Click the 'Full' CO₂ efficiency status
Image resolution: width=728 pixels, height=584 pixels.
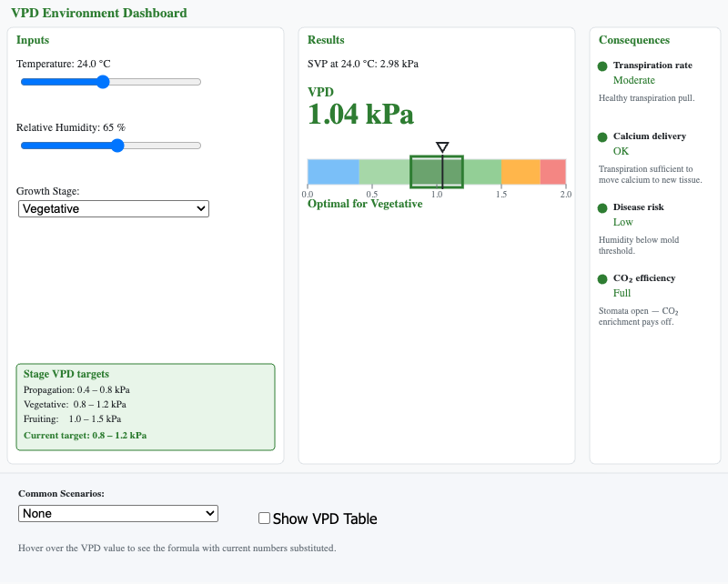click(622, 294)
